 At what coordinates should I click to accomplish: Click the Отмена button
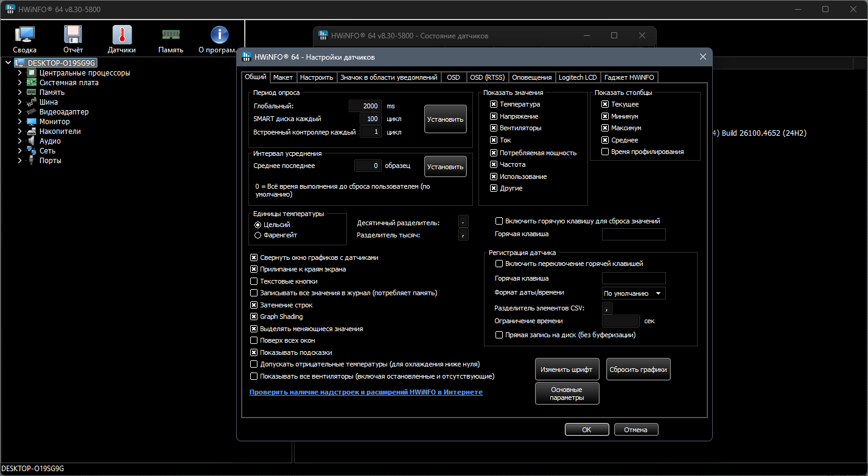tap(636, 430)
